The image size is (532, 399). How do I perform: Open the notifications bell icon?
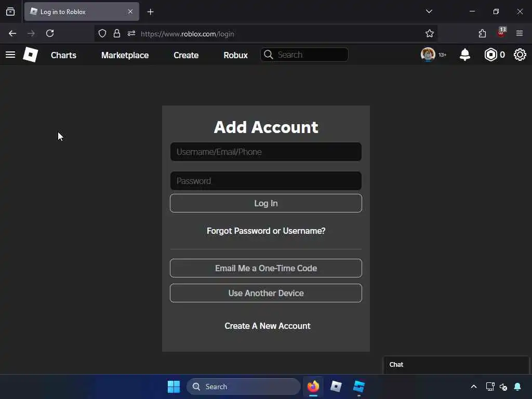[x=465, y=55]
